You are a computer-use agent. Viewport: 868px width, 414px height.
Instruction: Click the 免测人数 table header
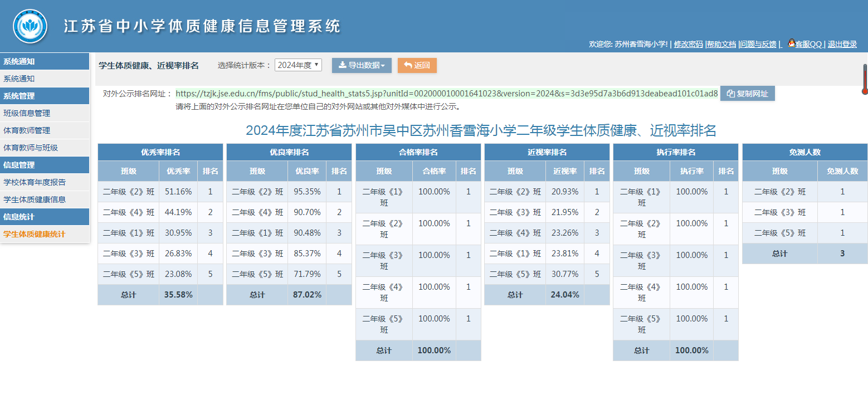point(805,152)
